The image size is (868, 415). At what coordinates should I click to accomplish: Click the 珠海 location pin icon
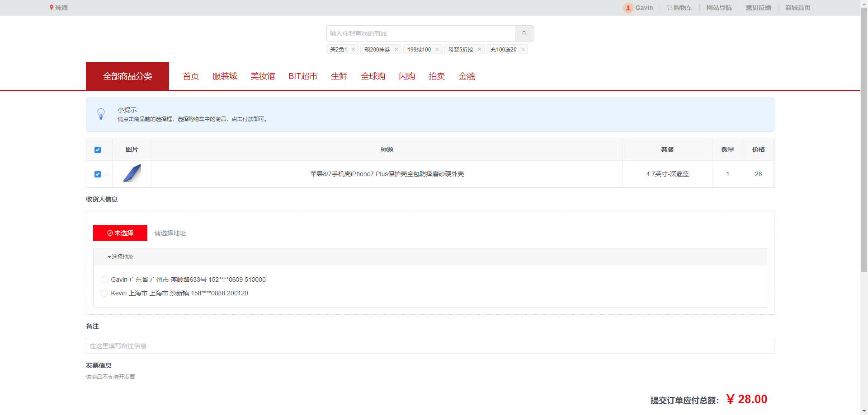tap(52, 8)
